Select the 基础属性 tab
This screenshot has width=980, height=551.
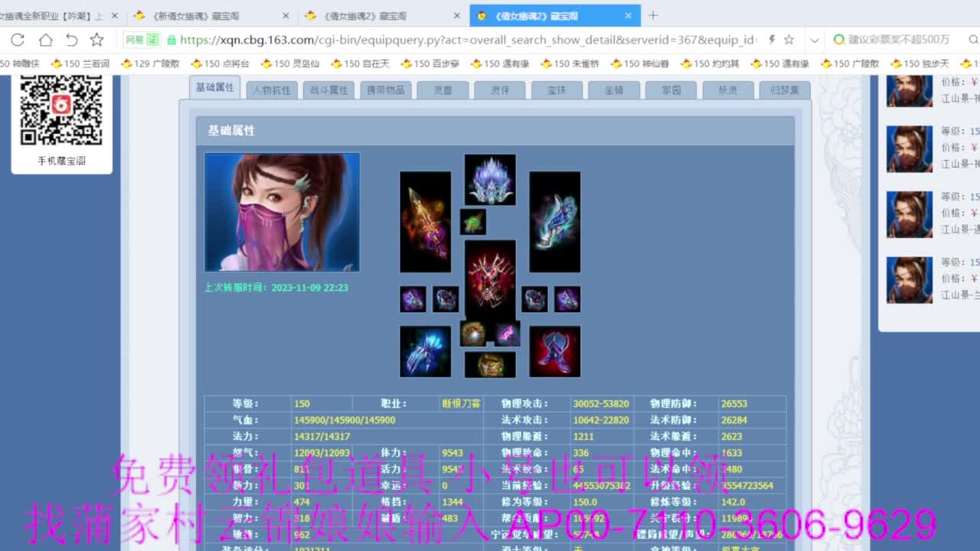coord(215,87)
